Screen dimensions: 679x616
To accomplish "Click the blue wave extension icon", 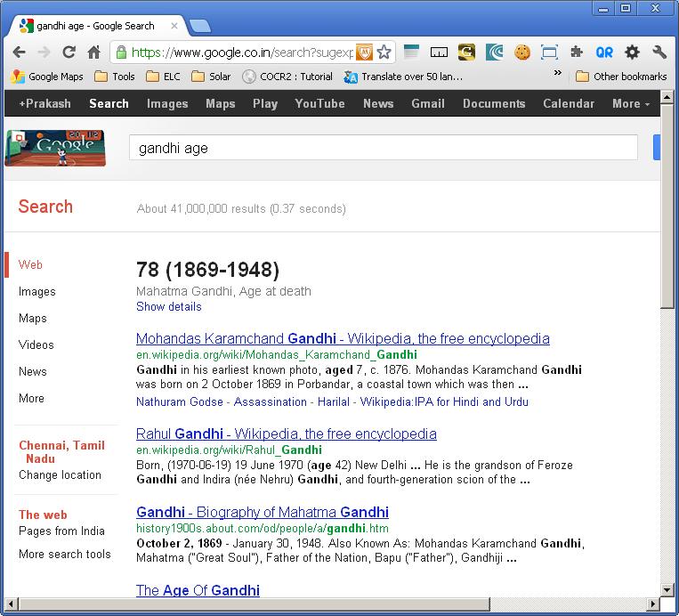I will (x=495, y=53).
